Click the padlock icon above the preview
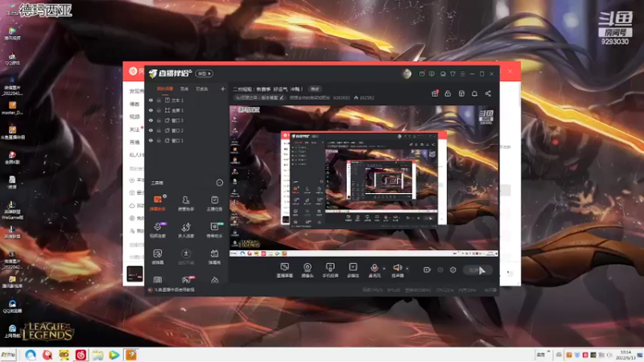This screenshot has height=362, width=644. [448, 93]
